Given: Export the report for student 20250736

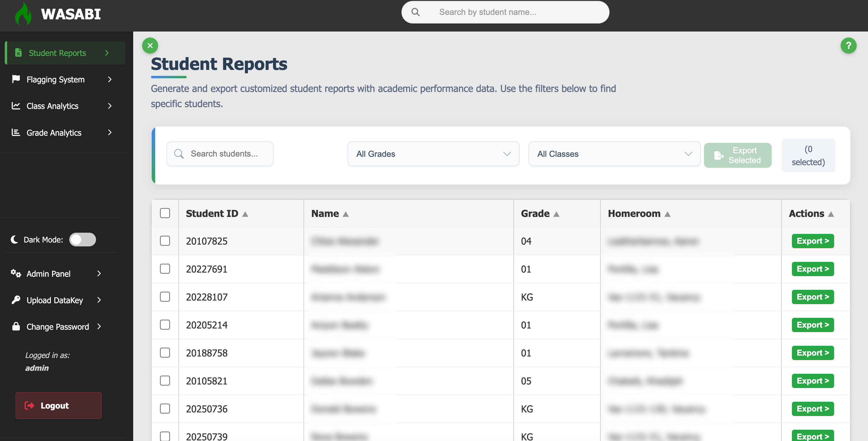Looking at the screenshot, I should [812, 409].
